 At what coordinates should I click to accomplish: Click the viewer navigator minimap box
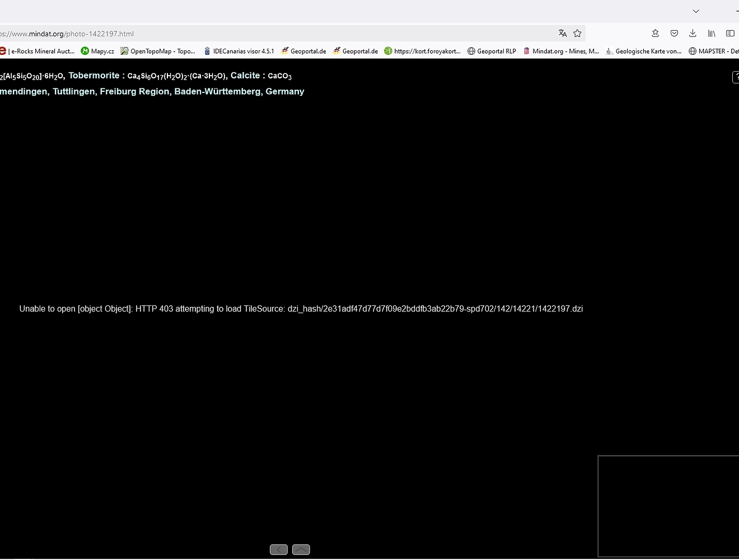point(668,506)
